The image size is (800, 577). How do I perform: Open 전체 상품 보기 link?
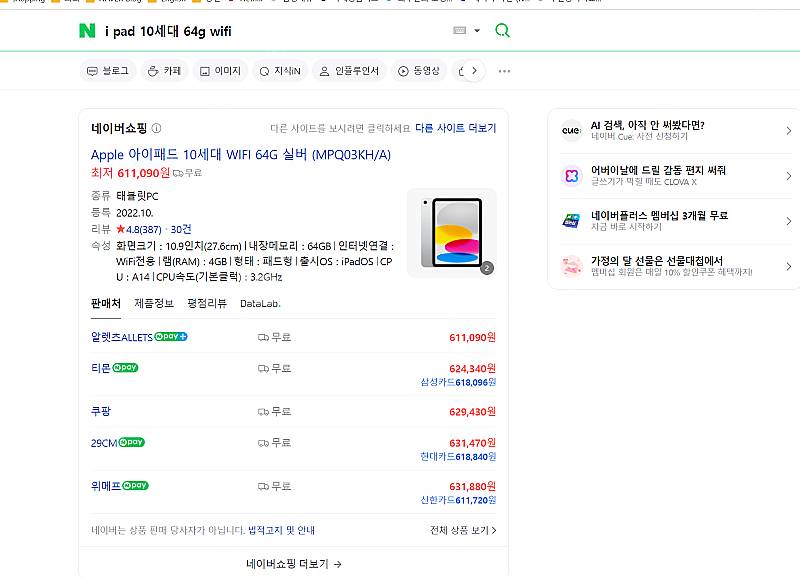463,531
